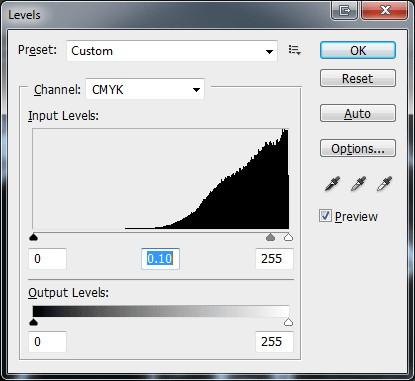
Task: Toggle the Preview checkbox
Action: tap(325, 216)
